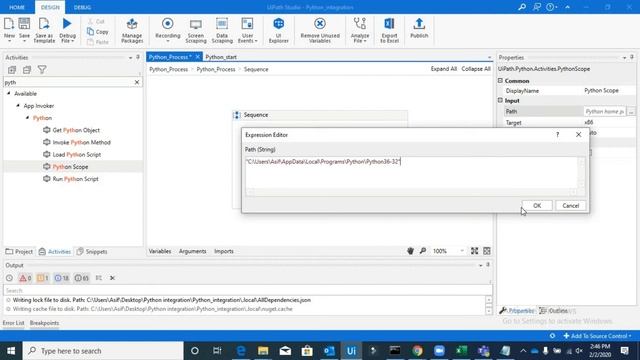Publish the project
This screenshot has width=640, height=360.
(x=419, y=29)
